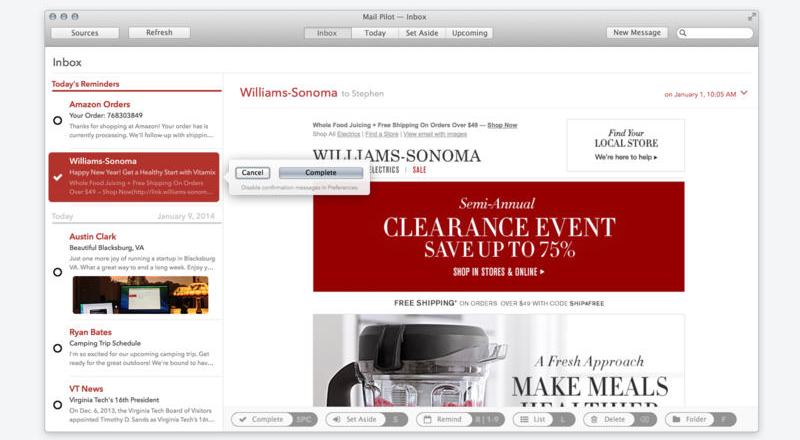
Task: Click the View email with images link
Action: click(435, 134)
